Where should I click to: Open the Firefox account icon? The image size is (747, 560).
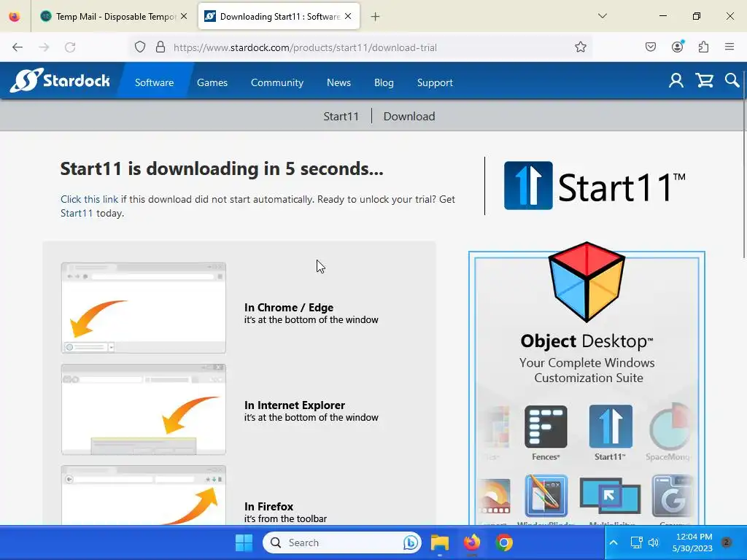tap(678, 47)
